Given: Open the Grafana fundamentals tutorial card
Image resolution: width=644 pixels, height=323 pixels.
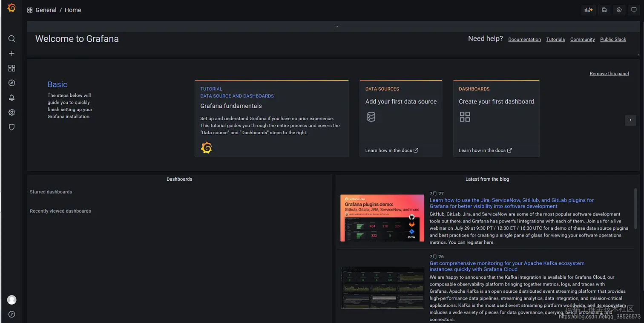Looking at the screenshot, I should point(272,118).
